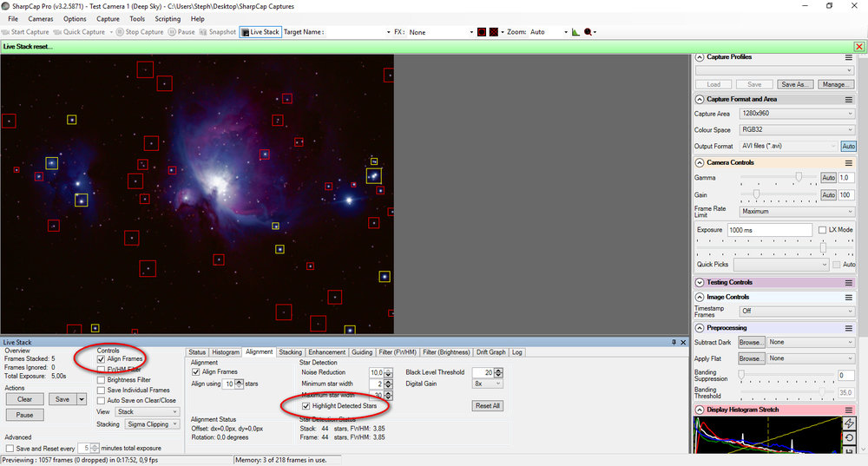Open the Subtract Dark None dropdown
Image resolution: width=868 pixels, height=466 pixels.
click(811, 343)
